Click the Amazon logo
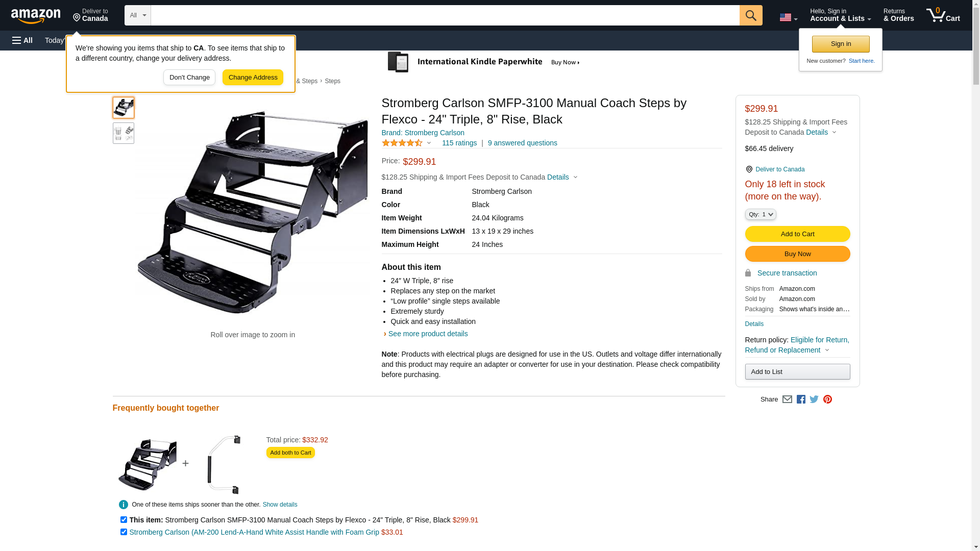This screenshot has width=980, height=551. click(36, 16)
